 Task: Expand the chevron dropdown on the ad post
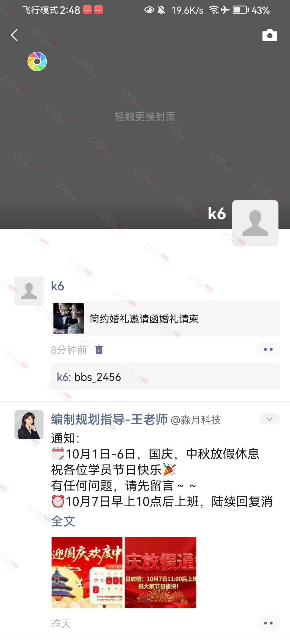click(x=270, y=419)
